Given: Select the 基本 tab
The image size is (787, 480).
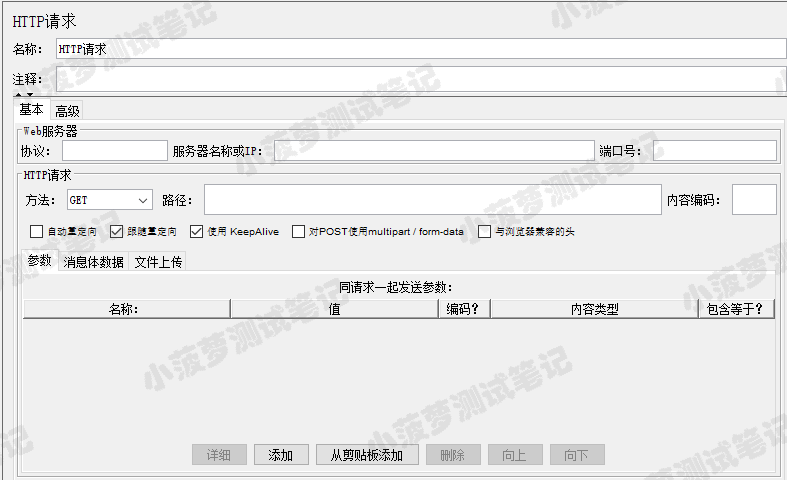Looking at the screenshot, I should (x=32, y=110).
